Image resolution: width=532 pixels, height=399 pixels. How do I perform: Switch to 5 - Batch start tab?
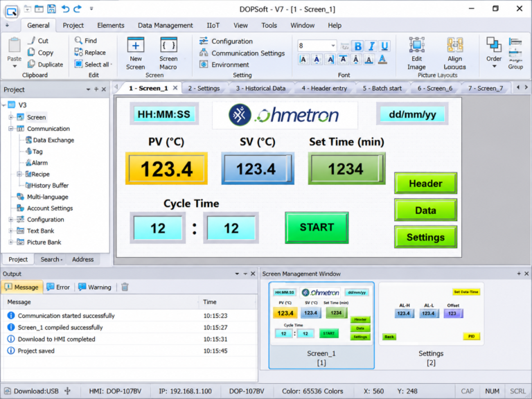[382, 89]
